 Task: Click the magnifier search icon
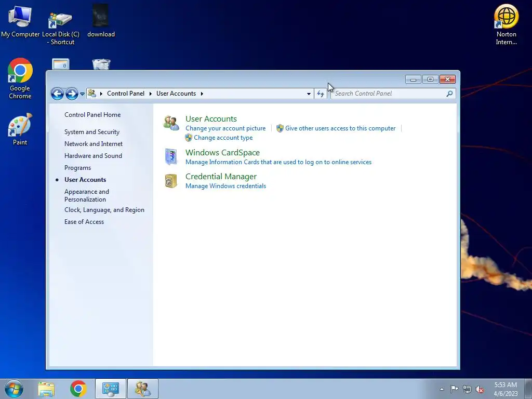click(449, 94)
